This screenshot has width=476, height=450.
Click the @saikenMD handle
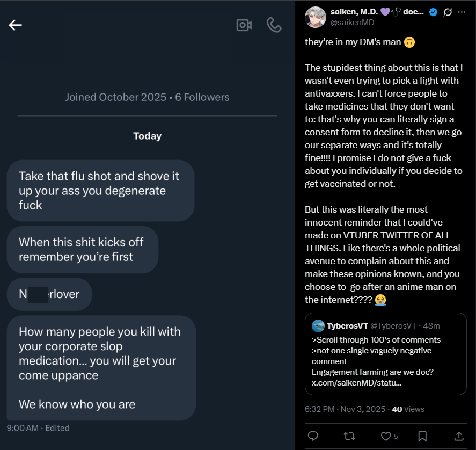[x=352, y=23]
